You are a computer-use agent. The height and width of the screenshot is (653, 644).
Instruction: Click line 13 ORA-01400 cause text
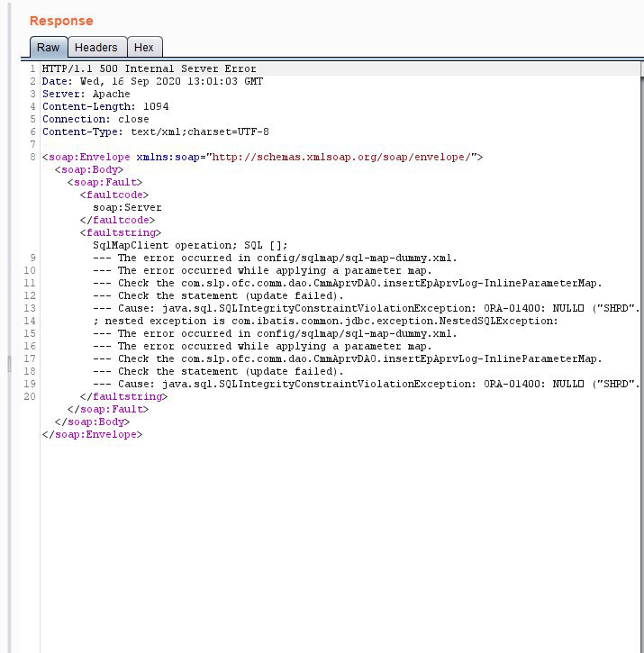tap(367, 308)
